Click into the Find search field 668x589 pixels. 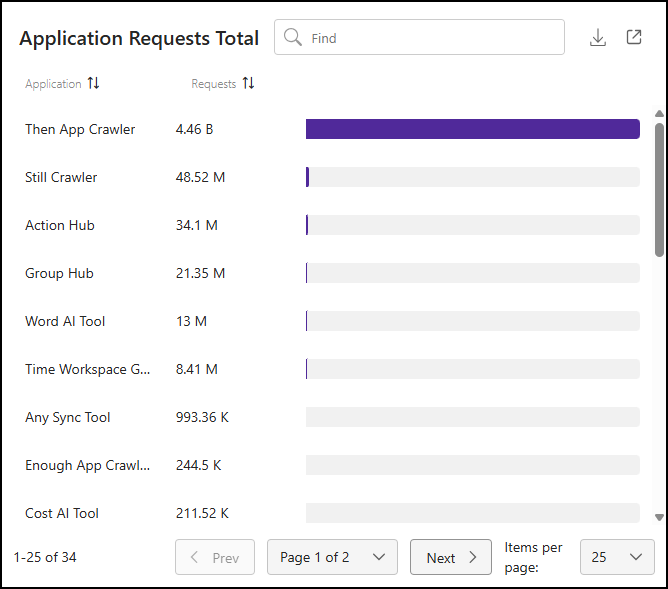point(419,37)
